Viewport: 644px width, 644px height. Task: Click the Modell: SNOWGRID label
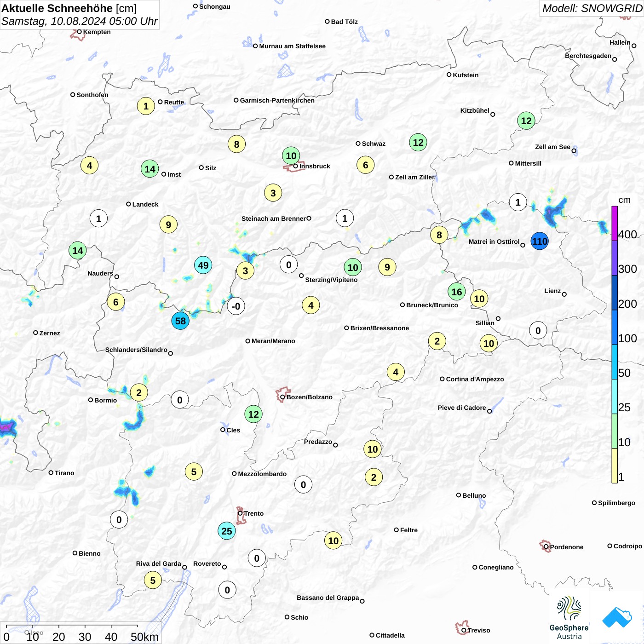[x=592, y=8]
